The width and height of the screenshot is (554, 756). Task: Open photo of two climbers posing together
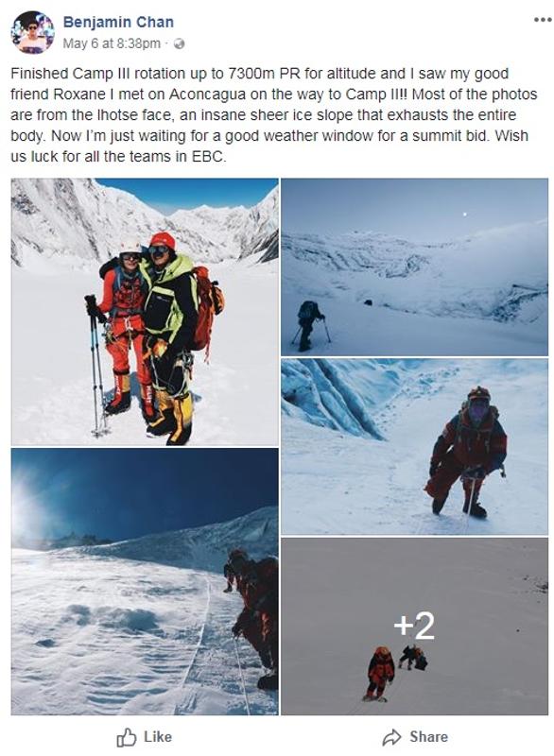145,312
